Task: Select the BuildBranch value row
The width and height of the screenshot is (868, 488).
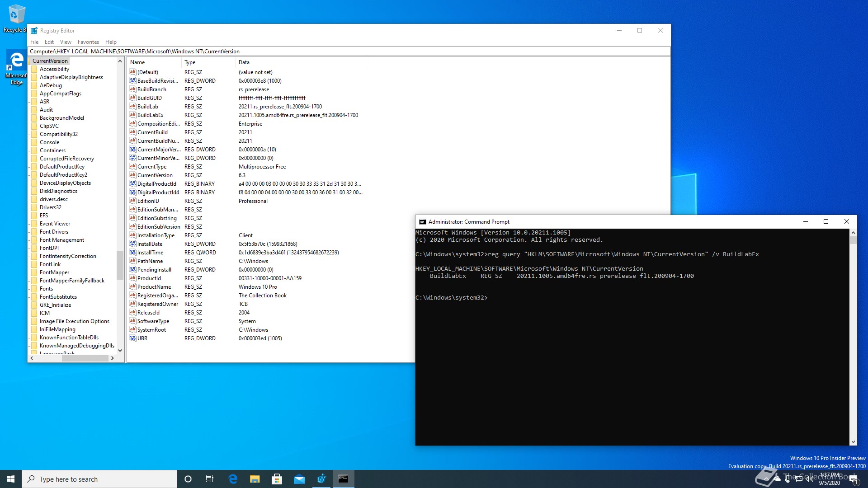Action: tap(246, 89)
